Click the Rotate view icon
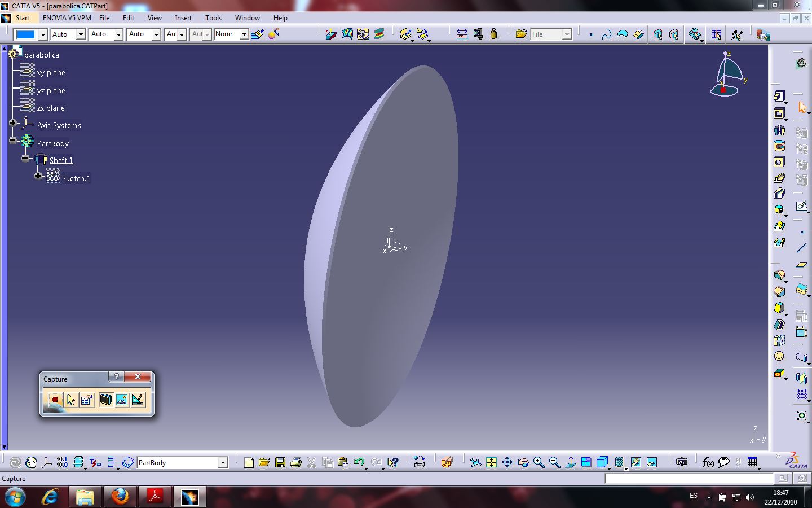Viewport: 812px width, 508px height. [523, 462]
